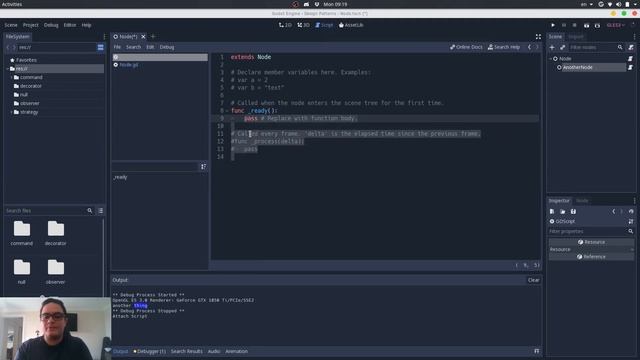Open script editor File menu
The width and height of the screenshot is (640, 360).
[x=117, y=47]
